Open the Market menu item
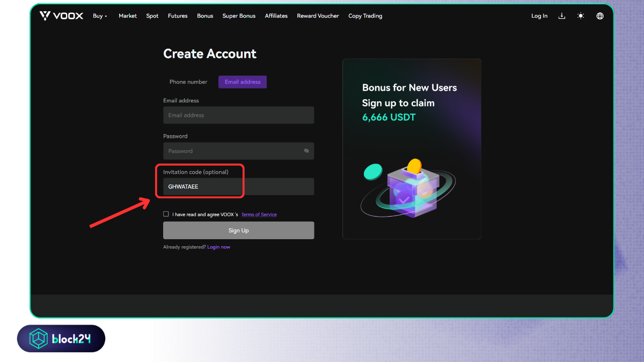This screenshot has width=644, height=362. click(x=128, y=16)
